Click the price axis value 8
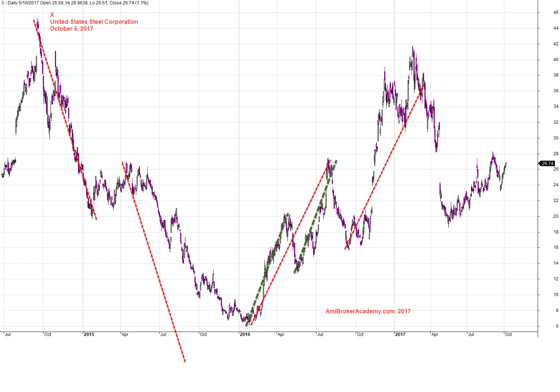The height and width of the screenshot is (392, 560). click(x=557, y=310)
